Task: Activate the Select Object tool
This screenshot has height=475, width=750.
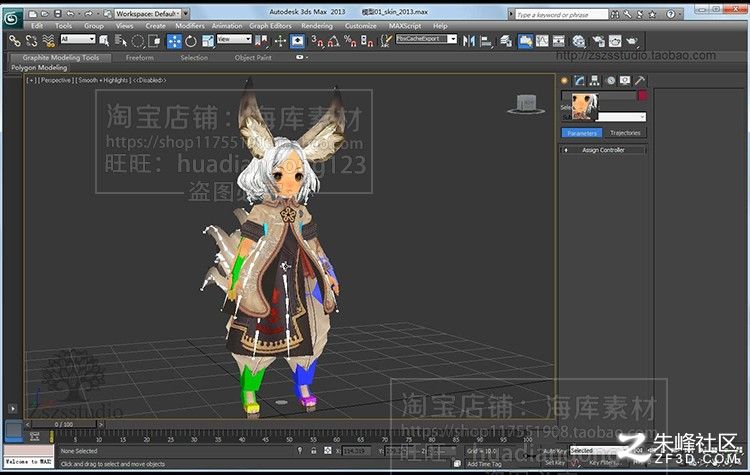Action: pyautogui.click(x=104, y=41)
